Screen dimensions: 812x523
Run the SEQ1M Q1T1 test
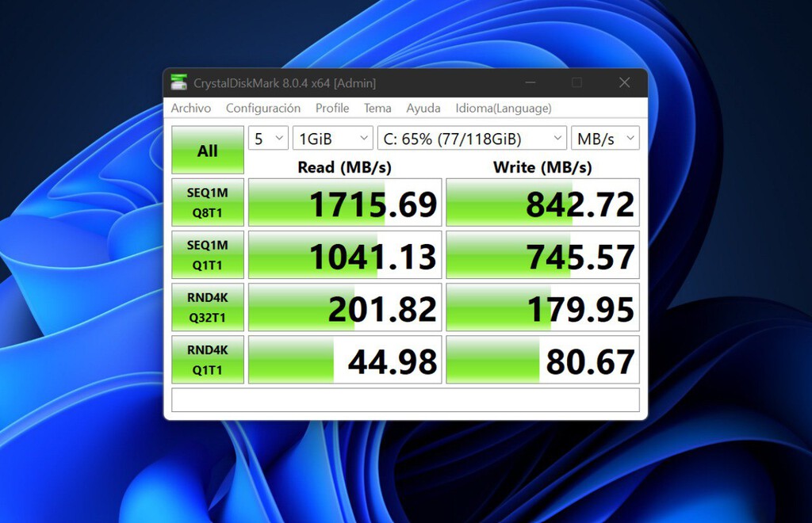tap(208, 255)
